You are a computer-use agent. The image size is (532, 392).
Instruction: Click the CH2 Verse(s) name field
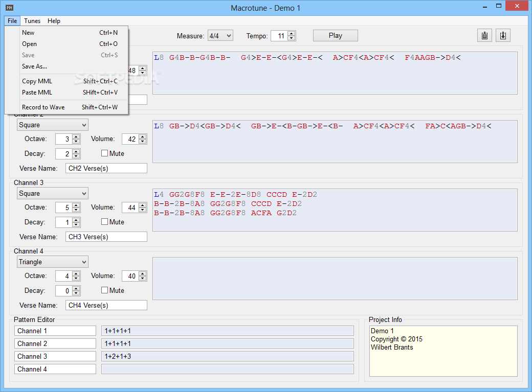coord(106,168)
